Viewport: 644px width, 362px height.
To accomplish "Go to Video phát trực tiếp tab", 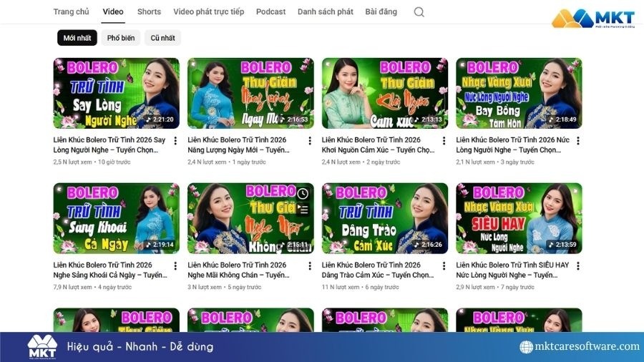I will click(209, 12).
